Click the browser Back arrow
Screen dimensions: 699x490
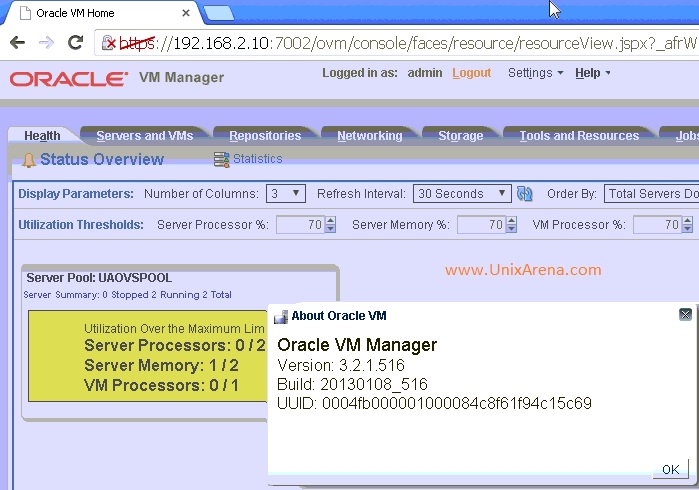pyautogui.click(x=17, y=43)
